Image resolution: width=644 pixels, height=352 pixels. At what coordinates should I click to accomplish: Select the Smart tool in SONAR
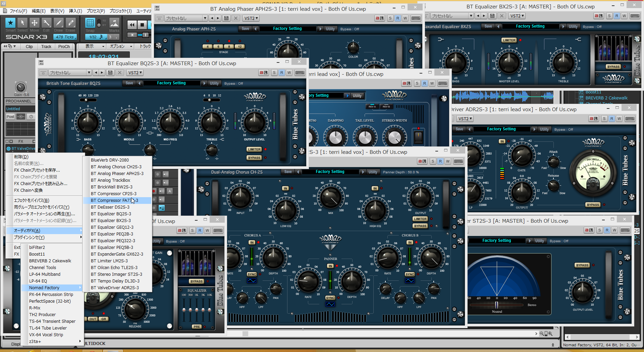click(x=10, y=23)
